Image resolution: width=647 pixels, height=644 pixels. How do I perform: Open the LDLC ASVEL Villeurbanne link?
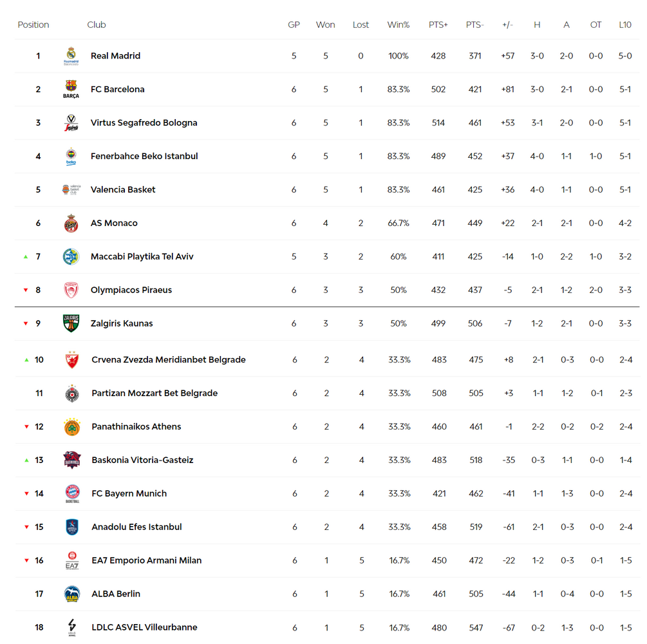point(144,627)
